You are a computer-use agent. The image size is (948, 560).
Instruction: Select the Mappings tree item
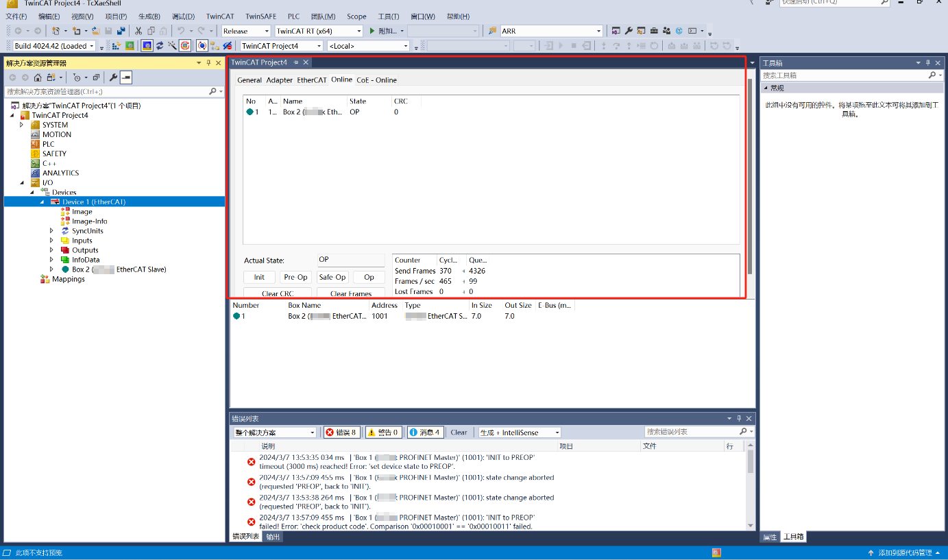pos(69,279)
